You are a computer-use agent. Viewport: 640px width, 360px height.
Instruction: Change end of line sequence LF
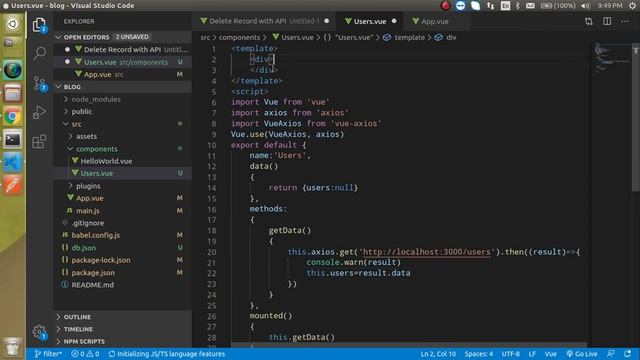pos(532,354)
